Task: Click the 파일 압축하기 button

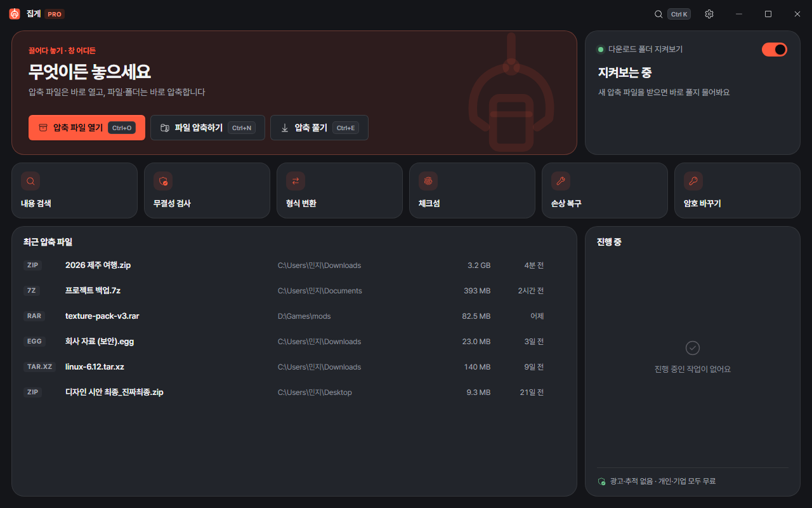Action: pos(207,128)
